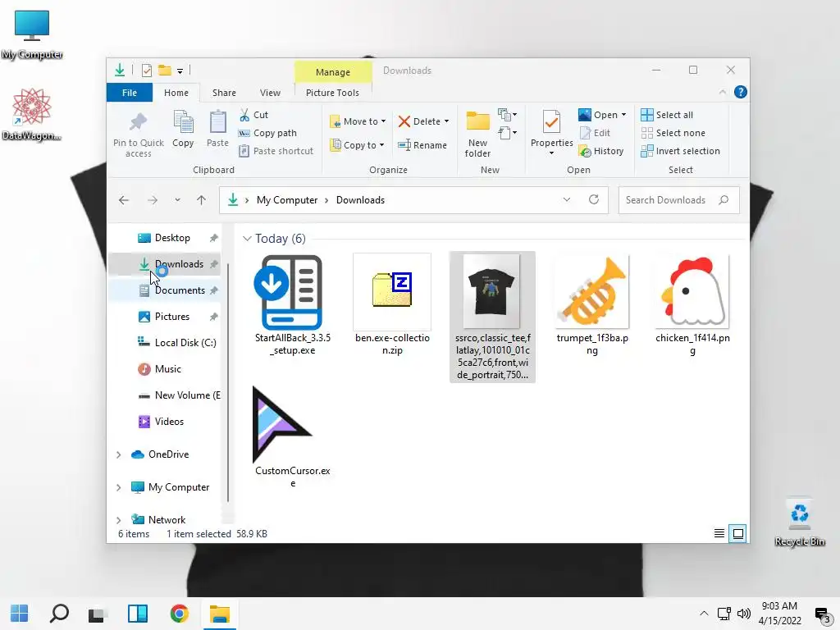
Task: Click Select all in ribbon
Action: 667,115
